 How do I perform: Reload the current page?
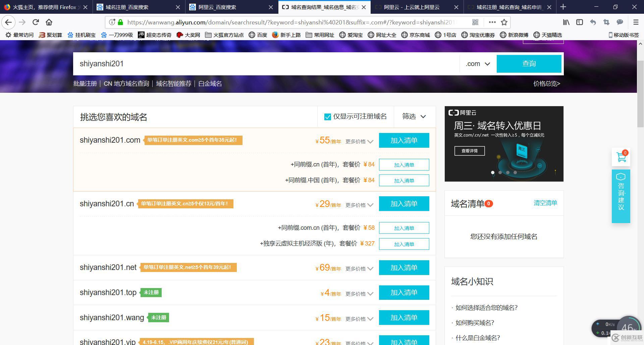(x=36, y=22)
